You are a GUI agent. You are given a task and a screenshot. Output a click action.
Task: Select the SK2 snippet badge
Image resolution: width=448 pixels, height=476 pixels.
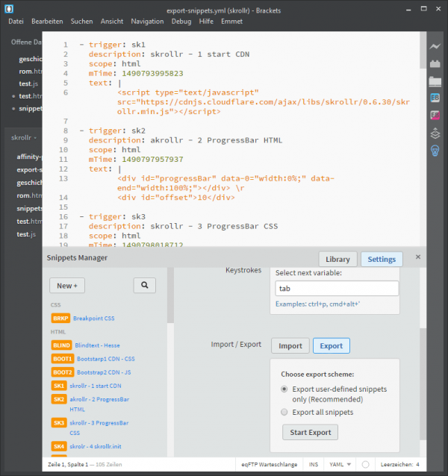[59, 399]
